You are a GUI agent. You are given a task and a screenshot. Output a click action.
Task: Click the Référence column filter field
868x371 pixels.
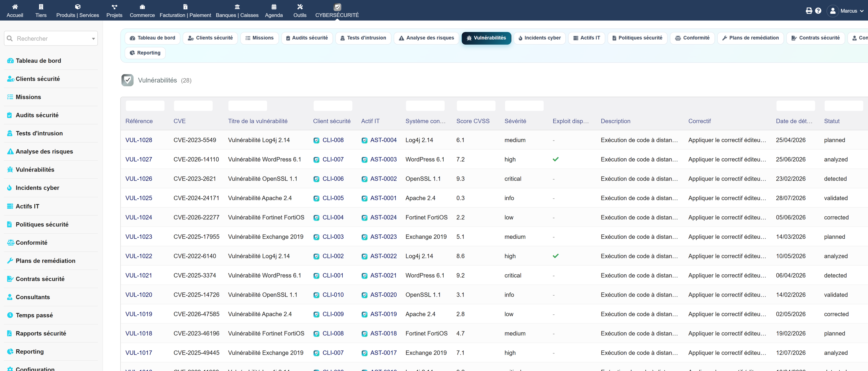pyautogui.click(x=145, y=105)
